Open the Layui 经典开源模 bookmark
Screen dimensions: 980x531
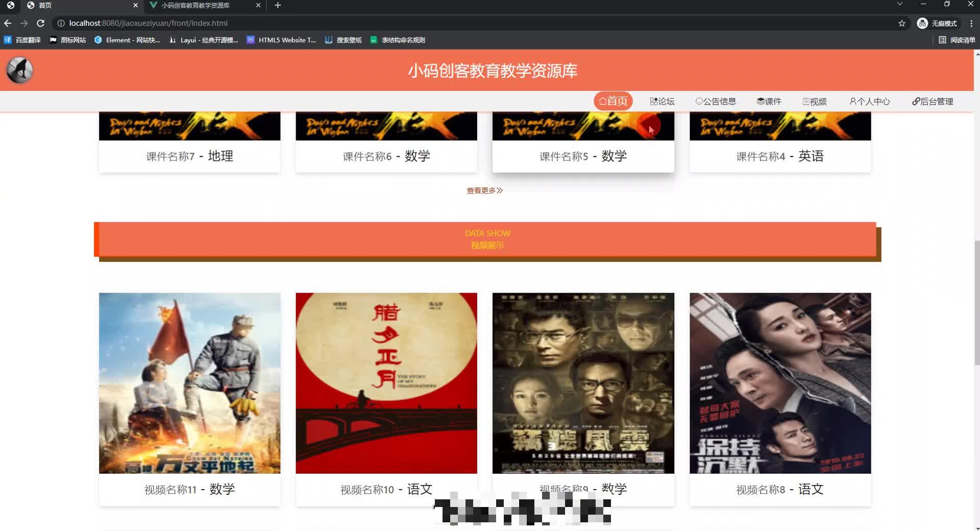tap(204, 40)
